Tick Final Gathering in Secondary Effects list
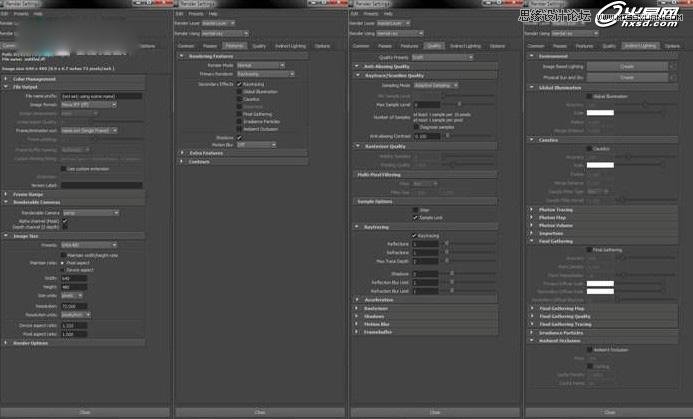 tap(238, 115)
